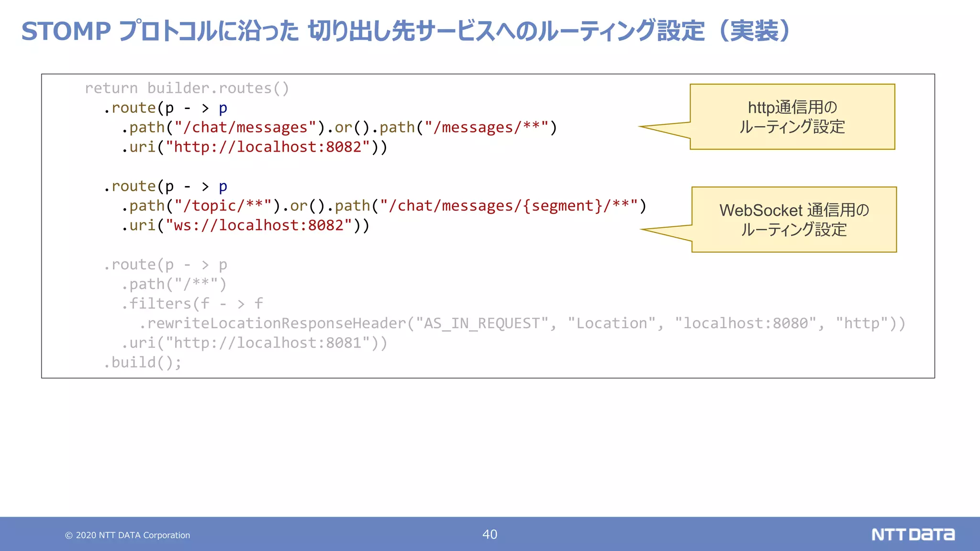
Task: Click the page number 40
Action: pyautogui.click(x=490, y=534)
